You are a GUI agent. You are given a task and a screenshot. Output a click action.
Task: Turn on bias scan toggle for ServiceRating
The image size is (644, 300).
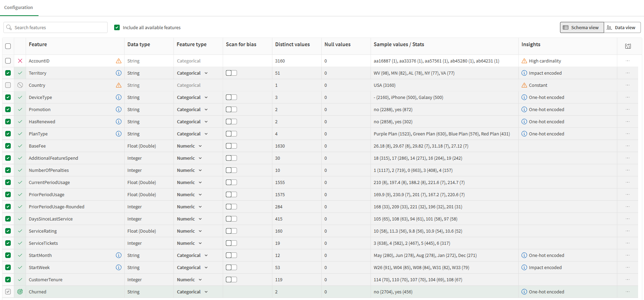pyautogui.click(x=231, y=231)
